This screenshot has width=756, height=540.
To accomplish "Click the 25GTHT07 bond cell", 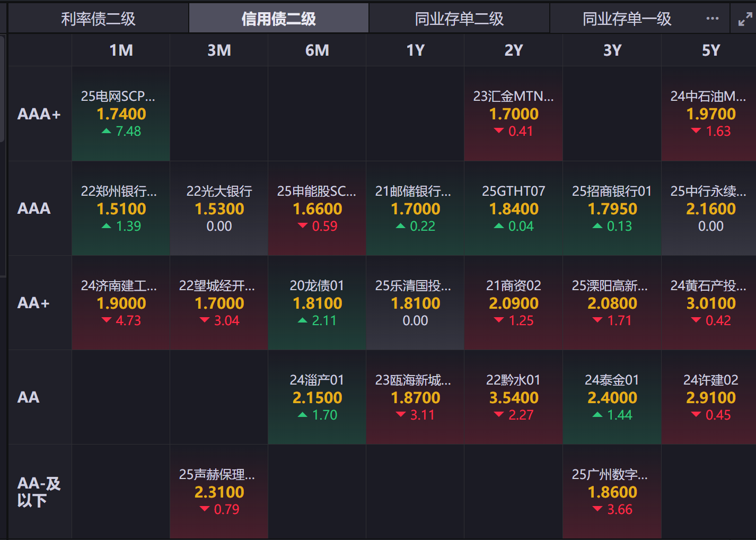I will (x=513, y=208).
